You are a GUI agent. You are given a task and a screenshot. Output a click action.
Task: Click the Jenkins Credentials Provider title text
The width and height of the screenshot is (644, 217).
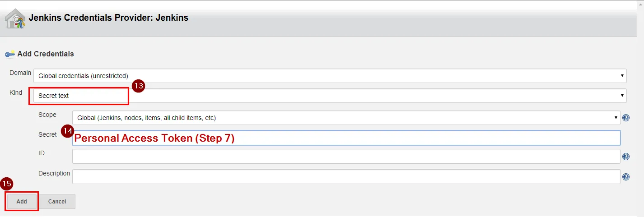point(108,18)
